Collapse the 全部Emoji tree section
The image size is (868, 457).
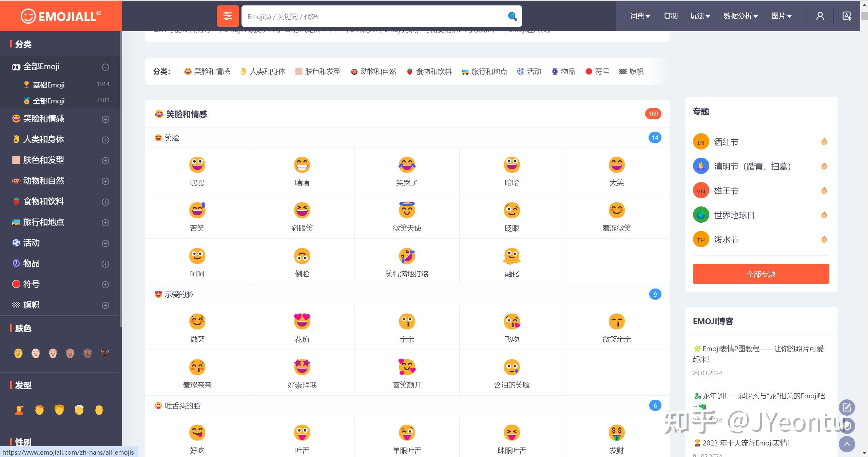[105, 67]
